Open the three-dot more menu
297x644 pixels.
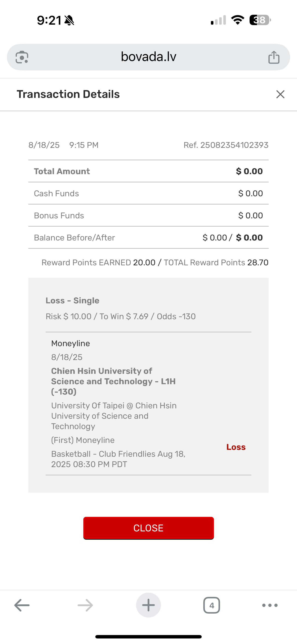[270, 605]
